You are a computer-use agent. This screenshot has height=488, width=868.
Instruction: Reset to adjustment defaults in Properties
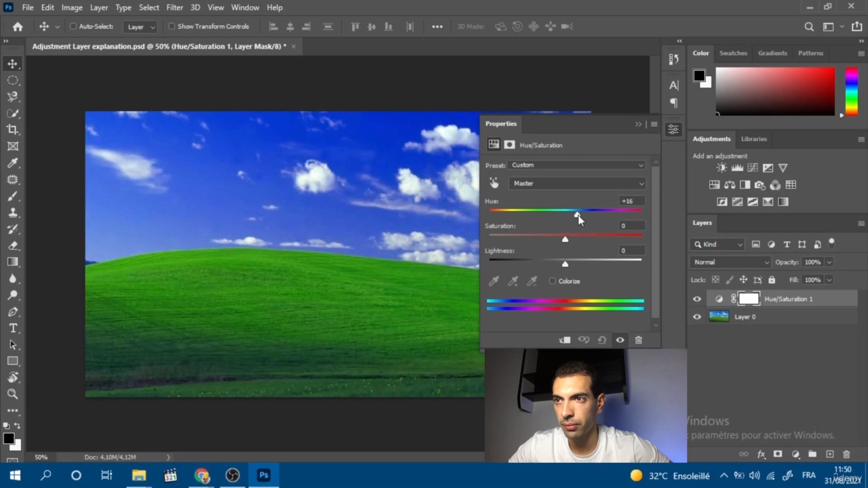[x=601, y=340]
